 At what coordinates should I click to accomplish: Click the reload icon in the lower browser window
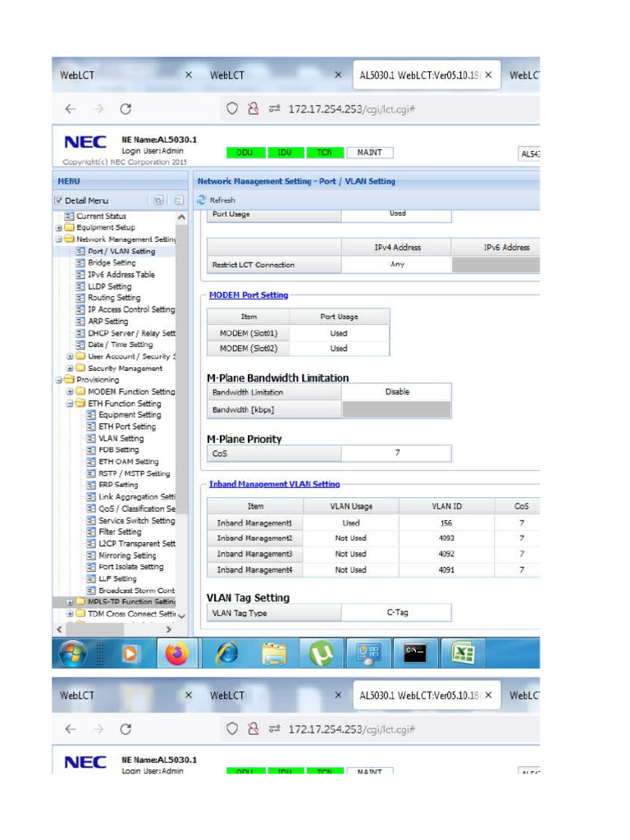126,729
